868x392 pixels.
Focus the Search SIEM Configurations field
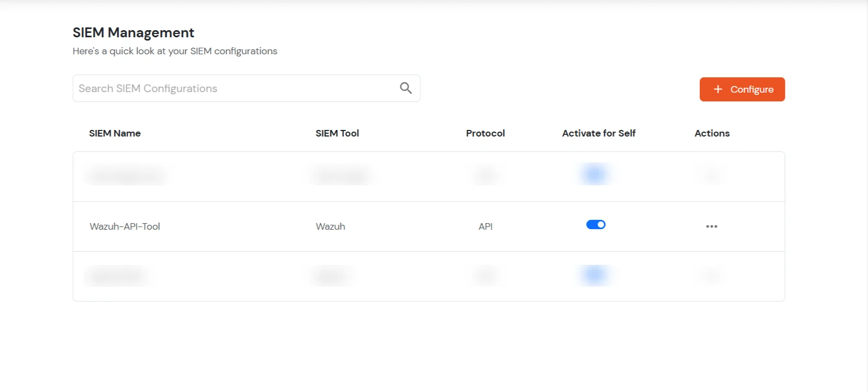[246, 88]
